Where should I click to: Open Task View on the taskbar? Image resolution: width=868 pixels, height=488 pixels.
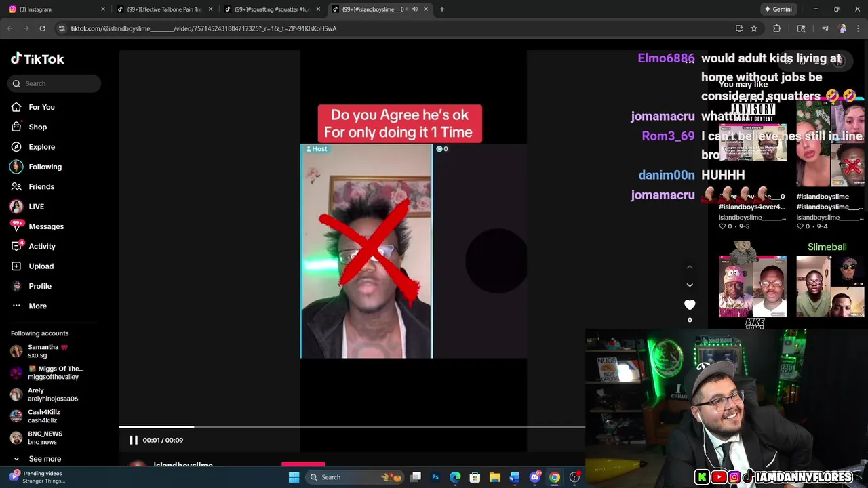[x=416, y=477]
